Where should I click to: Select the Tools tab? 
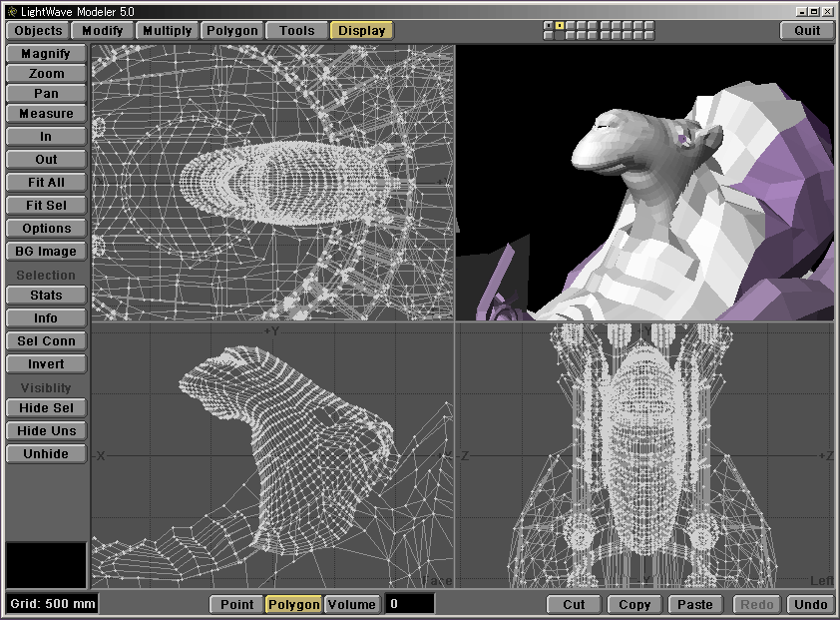pyautogui.click(x=297, y=30)
